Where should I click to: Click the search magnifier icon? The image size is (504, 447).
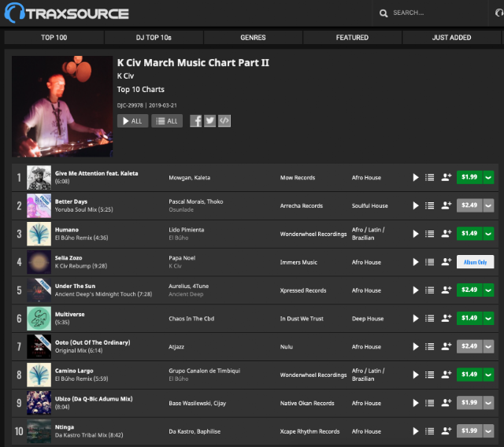pyautogui.click(x=384, y=13)
